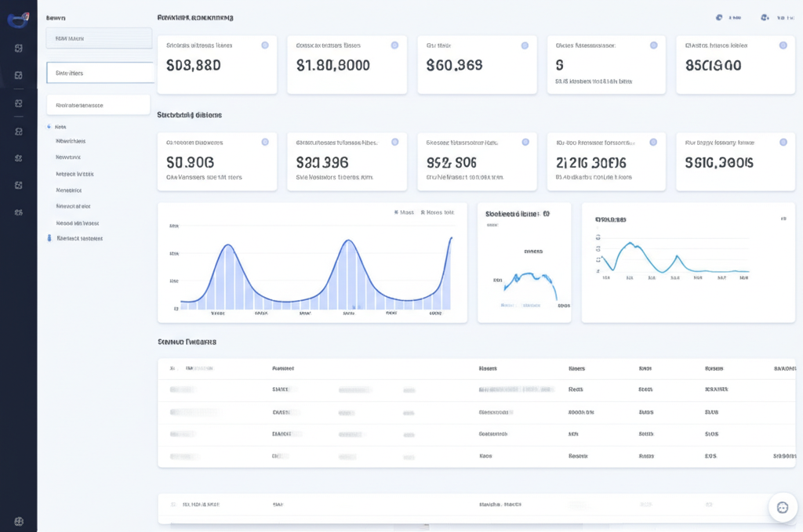Open the settings gear at bottom of dark rail

[19, 520]
